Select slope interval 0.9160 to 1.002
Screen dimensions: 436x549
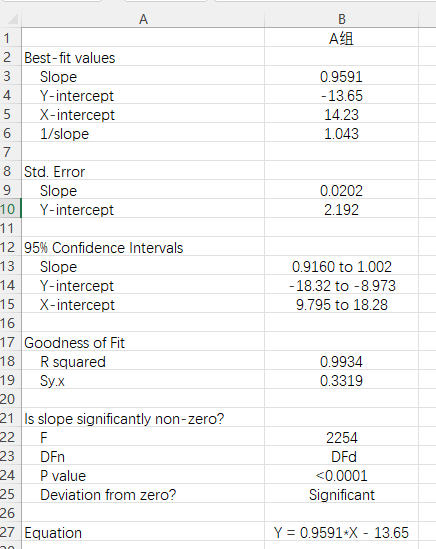coord(341,266)
